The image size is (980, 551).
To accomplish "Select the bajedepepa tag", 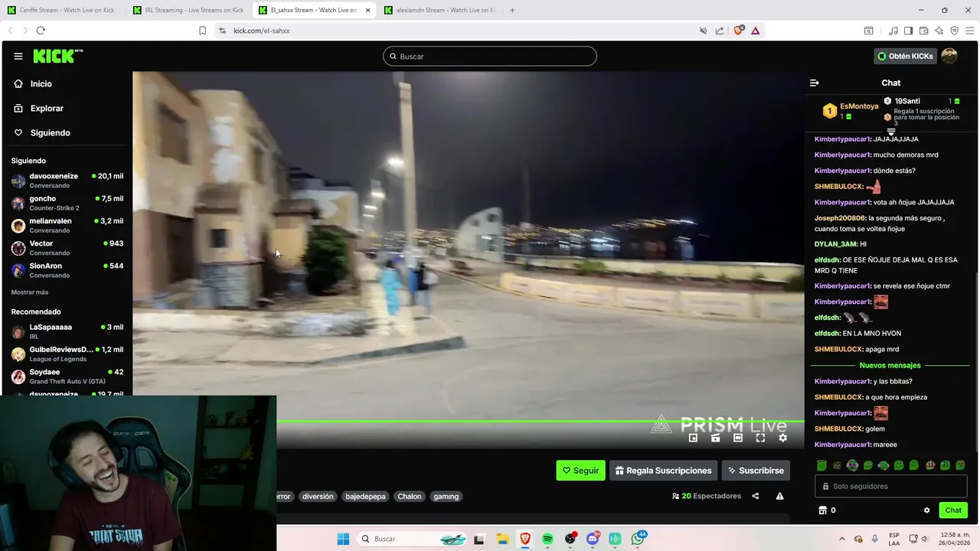I will pyautogui.click(x=365, y=497).
